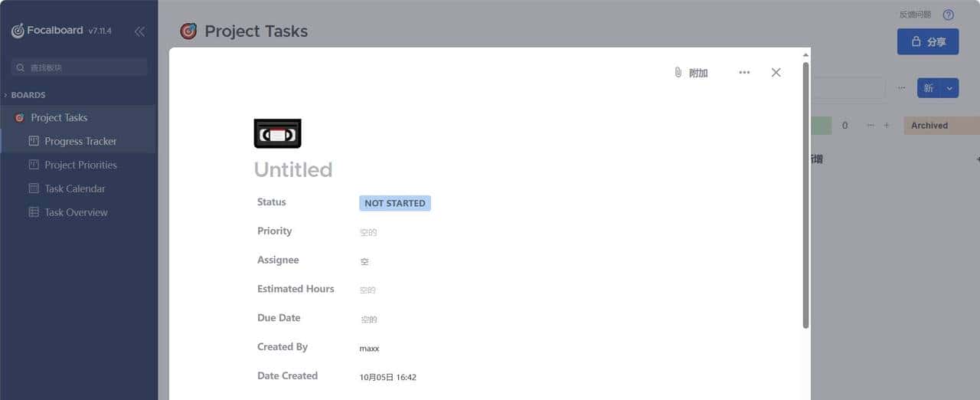Open the dropdown arrow beside New button

point(949,88)
